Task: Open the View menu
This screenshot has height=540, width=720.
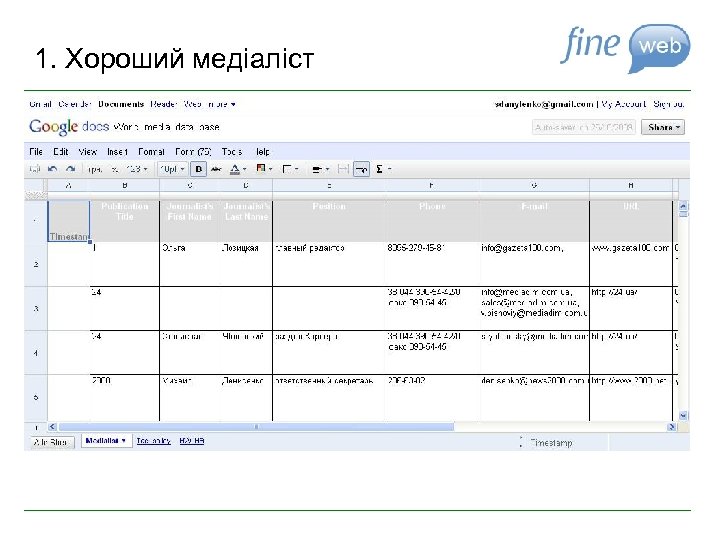Action: (87, 152)
